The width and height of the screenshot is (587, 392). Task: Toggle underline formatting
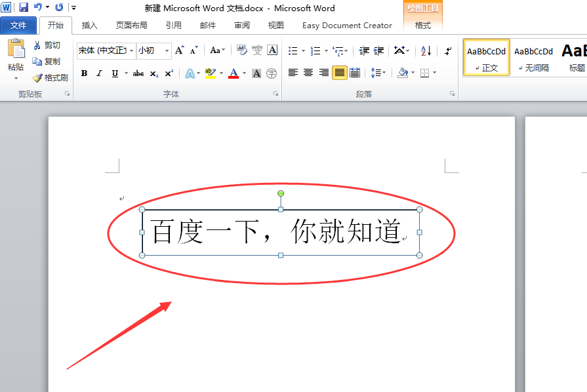(x=115, y=73)
